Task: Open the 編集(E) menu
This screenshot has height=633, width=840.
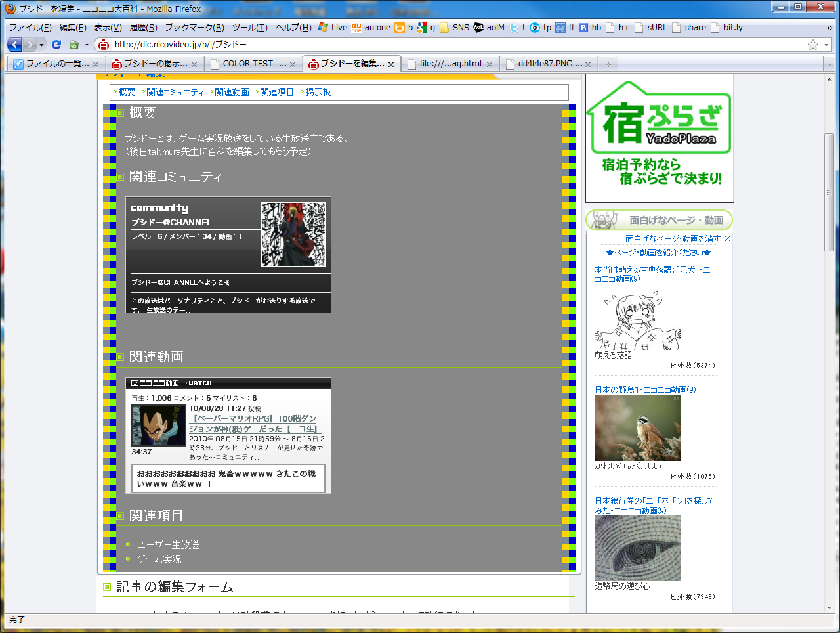Action: (x=73, y=28)
